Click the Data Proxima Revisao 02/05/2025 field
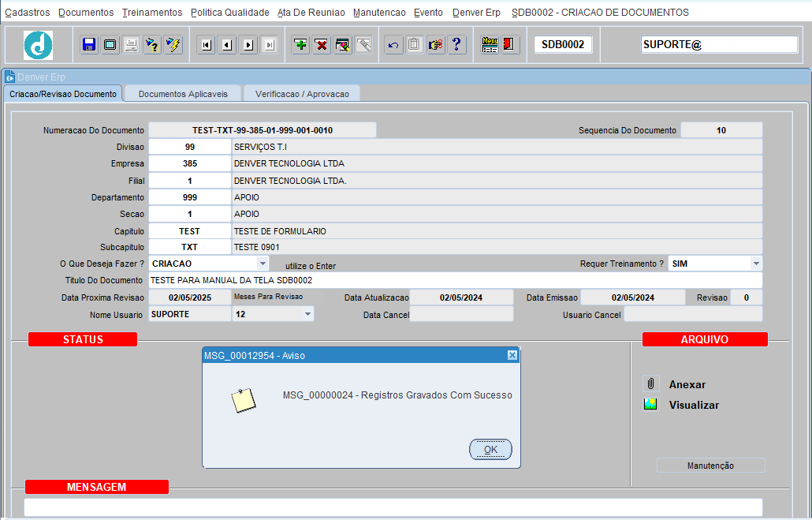812x520 pixels. tap(190, 297)
